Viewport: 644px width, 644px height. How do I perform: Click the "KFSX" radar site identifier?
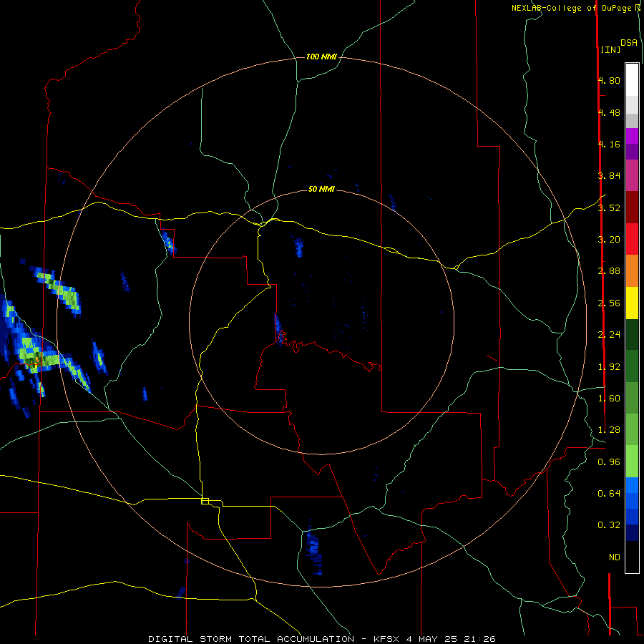tap(386, 639)
